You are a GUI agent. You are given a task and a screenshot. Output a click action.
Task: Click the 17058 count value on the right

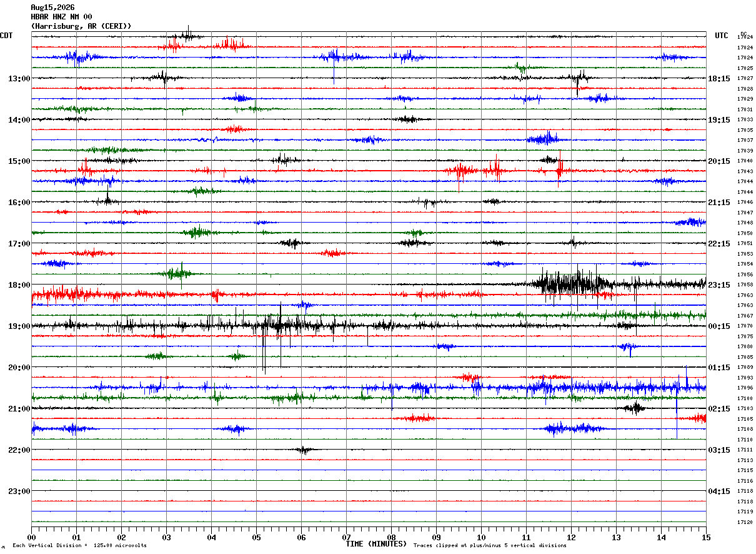(745, 285)
